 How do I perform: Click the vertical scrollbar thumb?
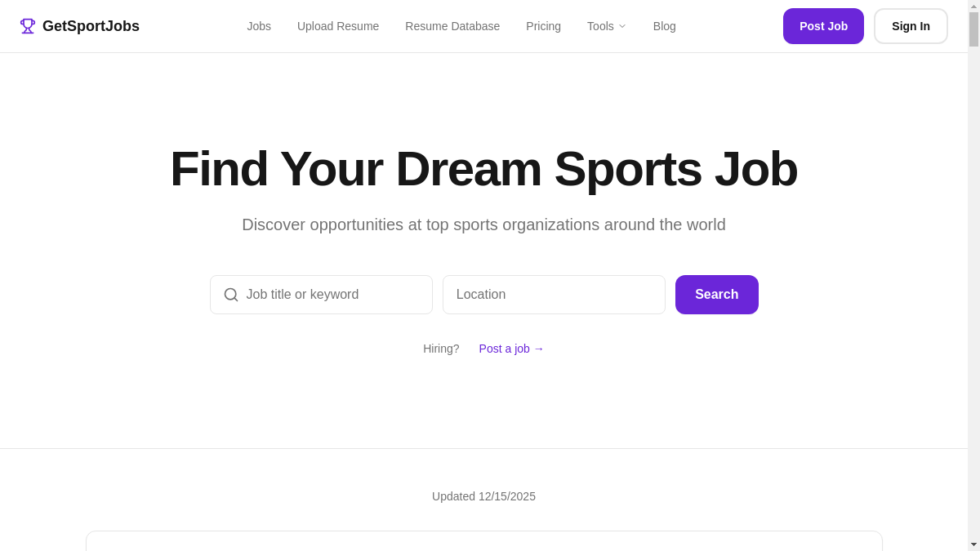[973, 29]
